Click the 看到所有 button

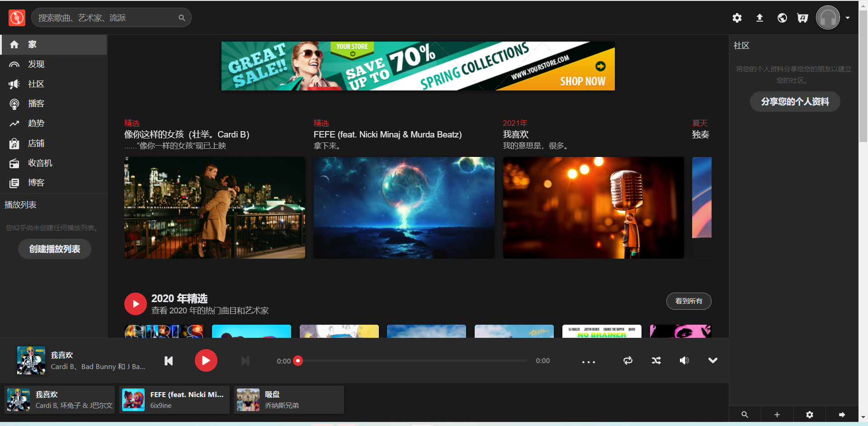pos(689,301)
